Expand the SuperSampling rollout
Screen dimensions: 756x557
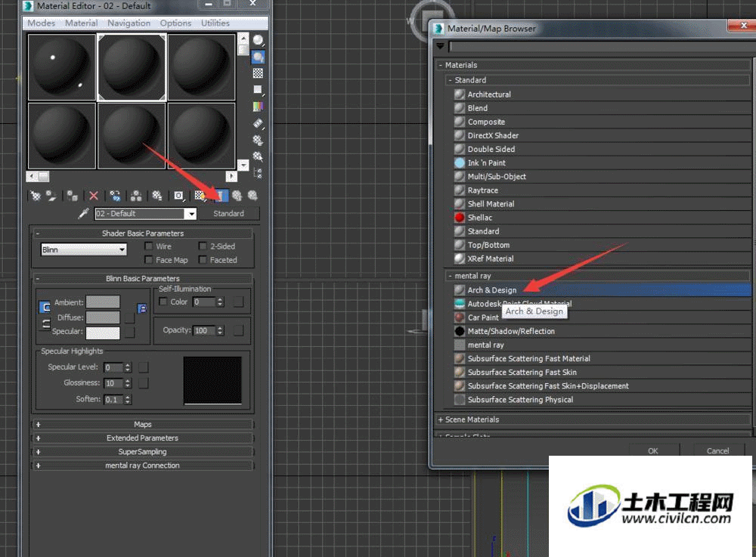(x=143, y=452)
